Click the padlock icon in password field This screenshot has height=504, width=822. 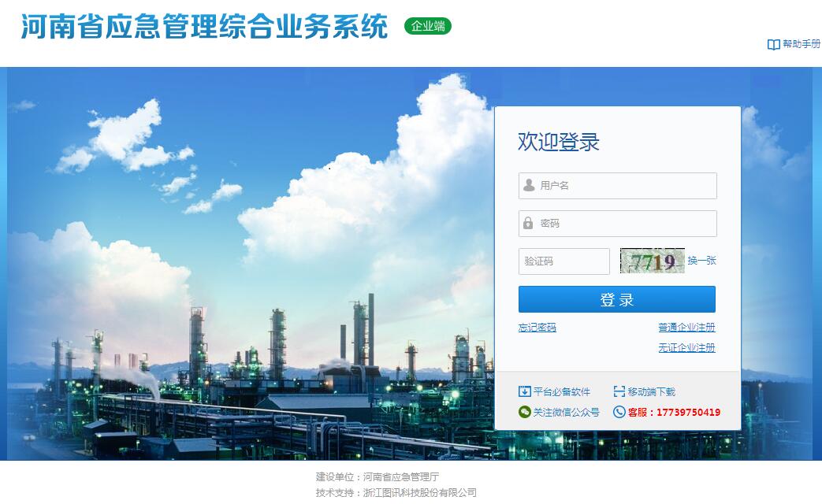point(528,223)
